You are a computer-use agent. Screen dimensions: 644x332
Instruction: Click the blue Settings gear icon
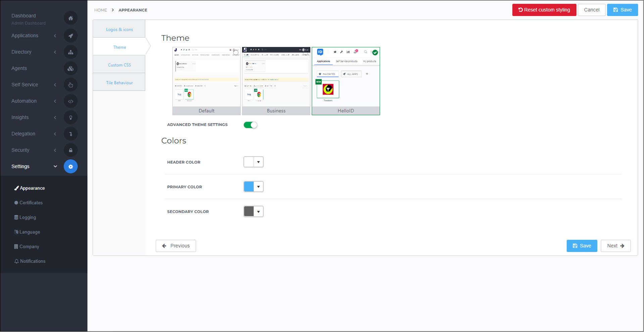coord(70,167)
